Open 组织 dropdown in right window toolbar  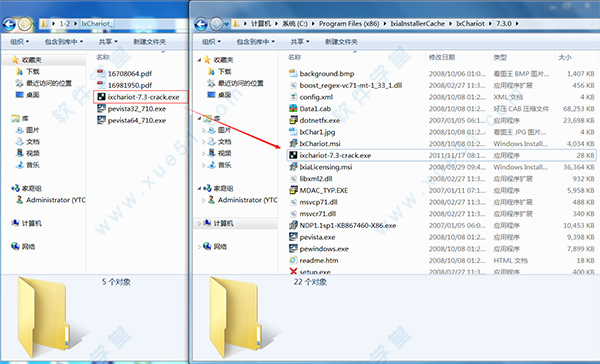click(x=212, y=41)
